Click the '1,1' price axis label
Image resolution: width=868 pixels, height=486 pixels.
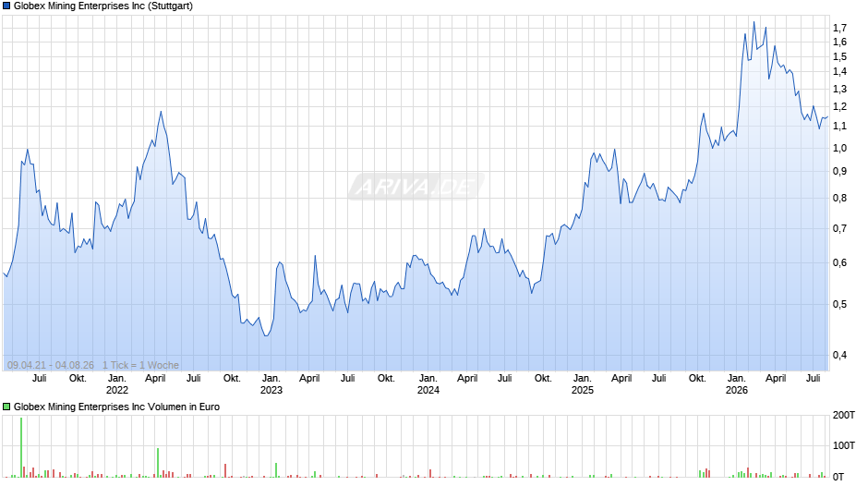click(839, 126)
